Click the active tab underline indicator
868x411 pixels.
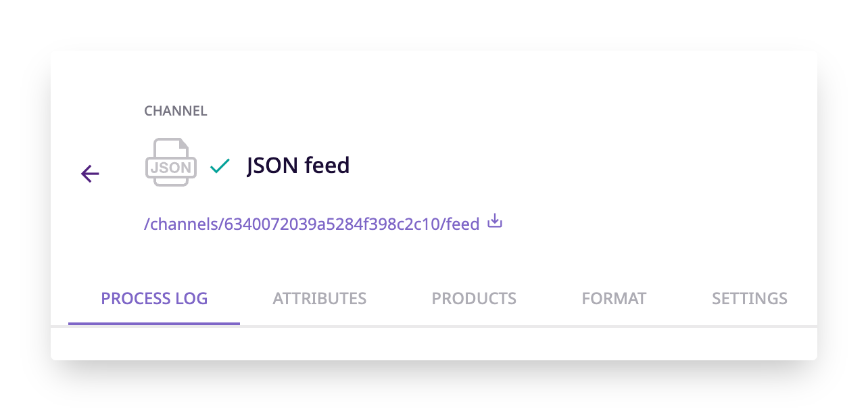(154, 323)
